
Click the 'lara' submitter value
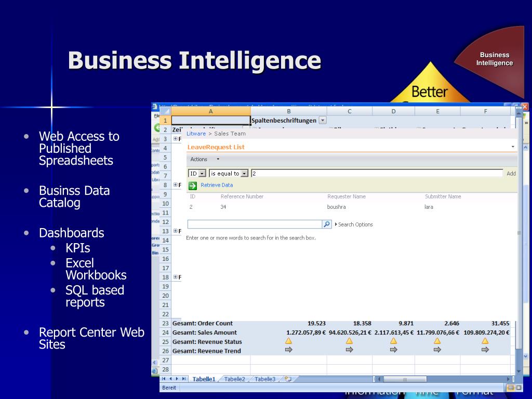click(x=429, y=207)
